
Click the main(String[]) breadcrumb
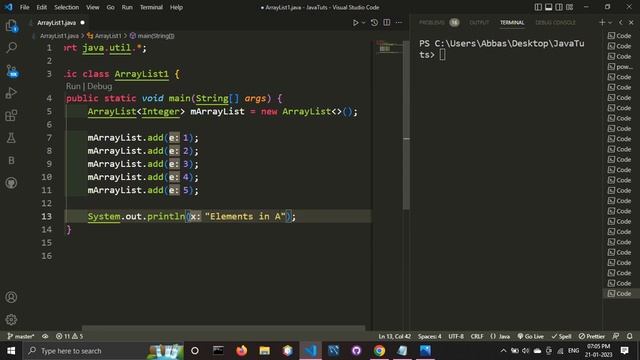coord(152,36)
